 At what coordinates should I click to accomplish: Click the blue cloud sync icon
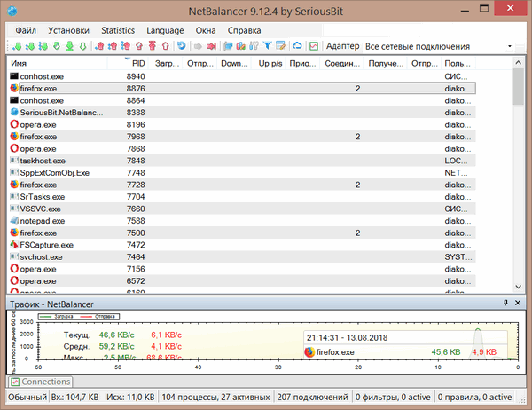pyautogui.click(x=297, y=45)
